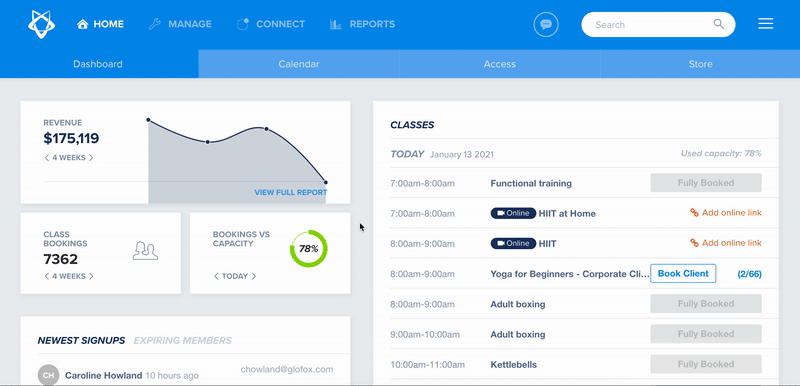Switch to the Calendar tab
This screenshot has width=800, height=386.
298,64
